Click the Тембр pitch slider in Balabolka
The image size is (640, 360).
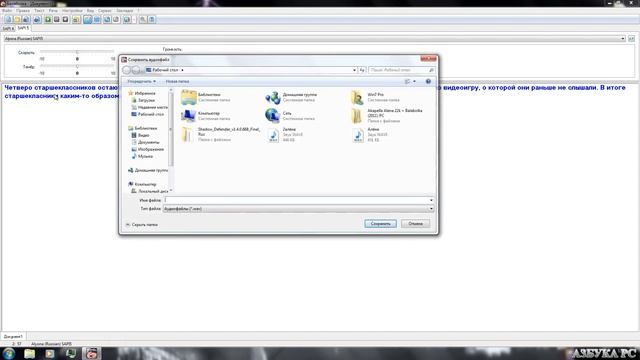[77, 66]
